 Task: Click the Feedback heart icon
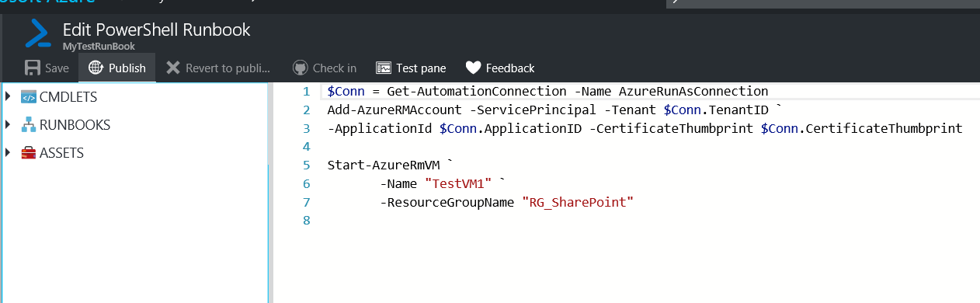473,68
